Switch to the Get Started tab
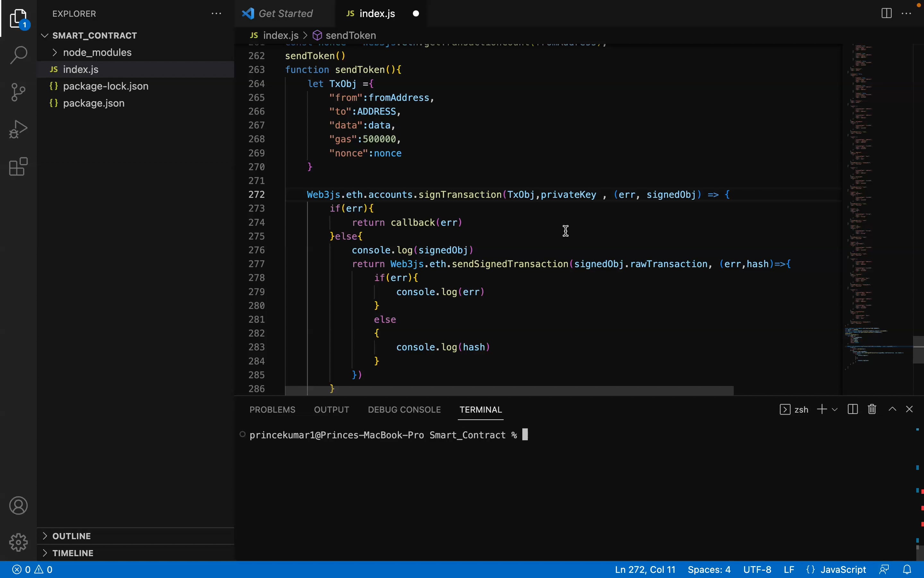924x578 pixels. tap(285, 13)
